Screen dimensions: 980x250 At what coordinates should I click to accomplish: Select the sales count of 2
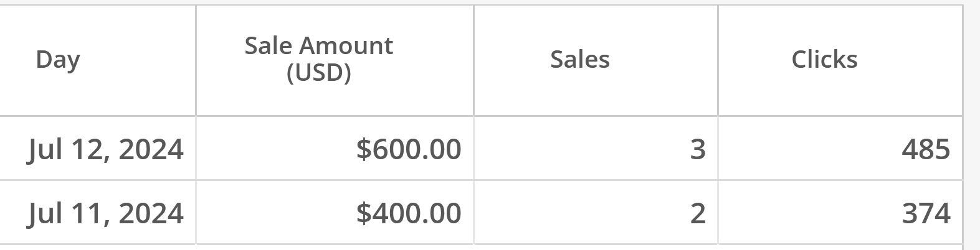tap(698, 213)
